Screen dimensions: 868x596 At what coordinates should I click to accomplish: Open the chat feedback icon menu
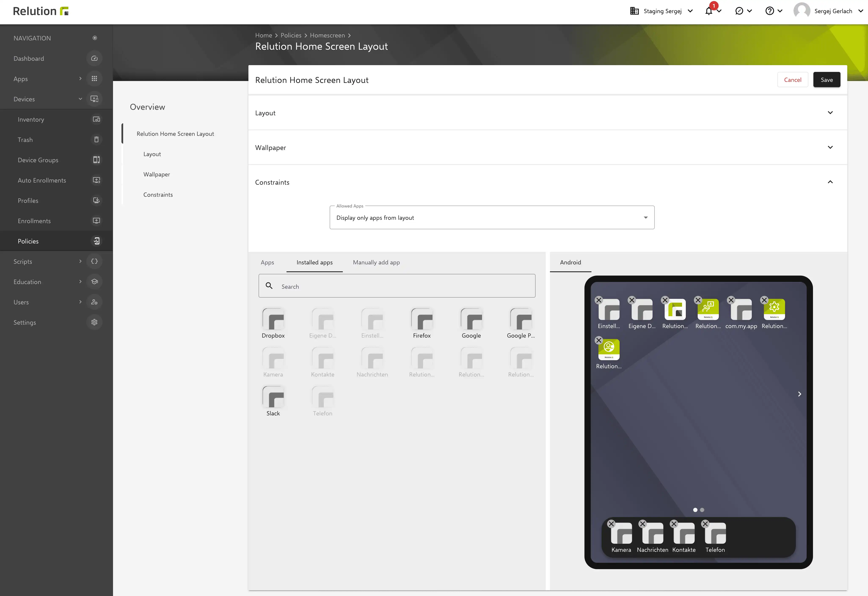click(739, 11)
